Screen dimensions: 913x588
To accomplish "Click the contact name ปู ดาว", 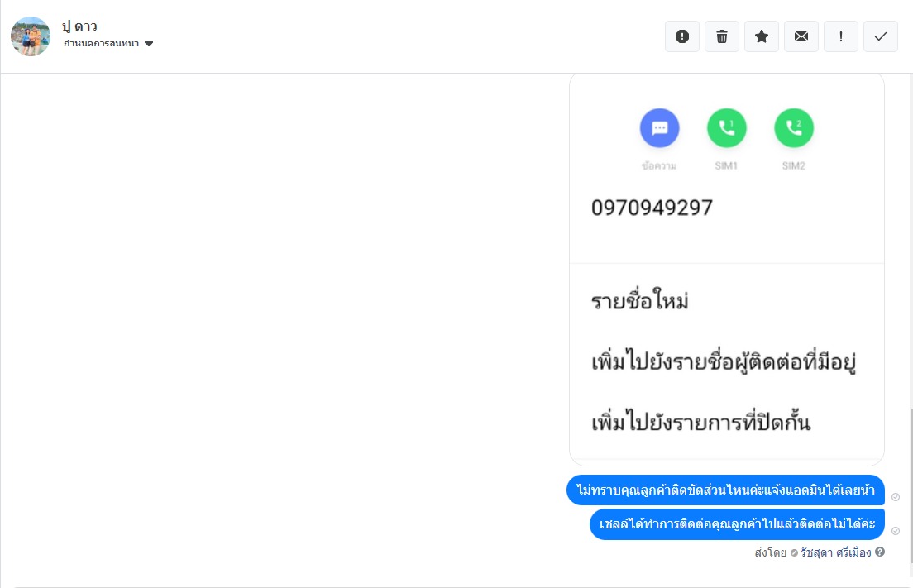I will pyautogui.click(x=80, y=26).
